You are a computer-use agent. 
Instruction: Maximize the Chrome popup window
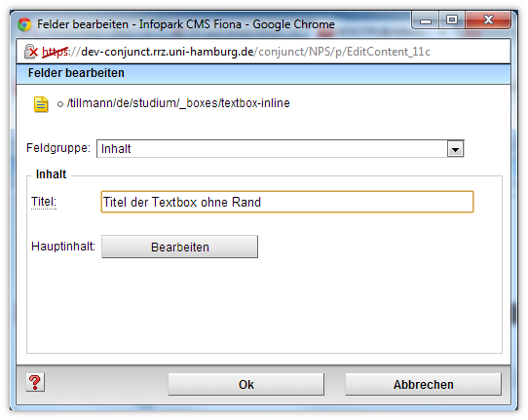pyautogui.click(x=452, y=20)
